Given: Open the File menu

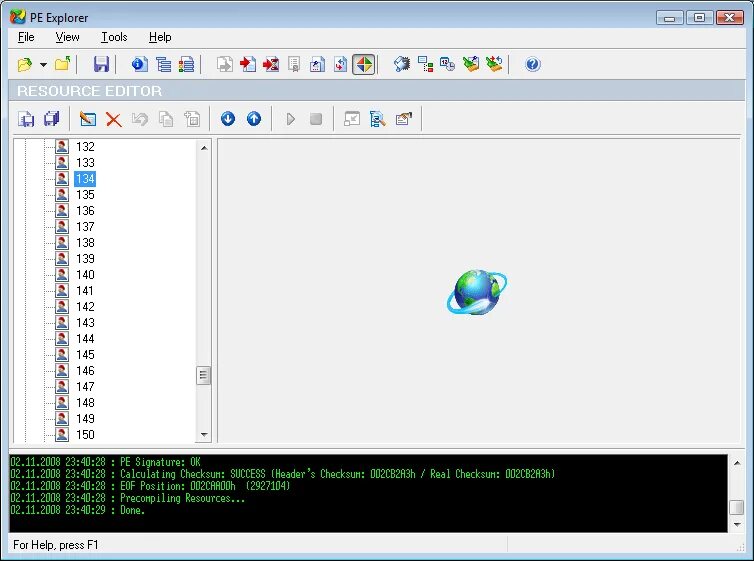Looking at the screenshot, I should click(26, 37).
